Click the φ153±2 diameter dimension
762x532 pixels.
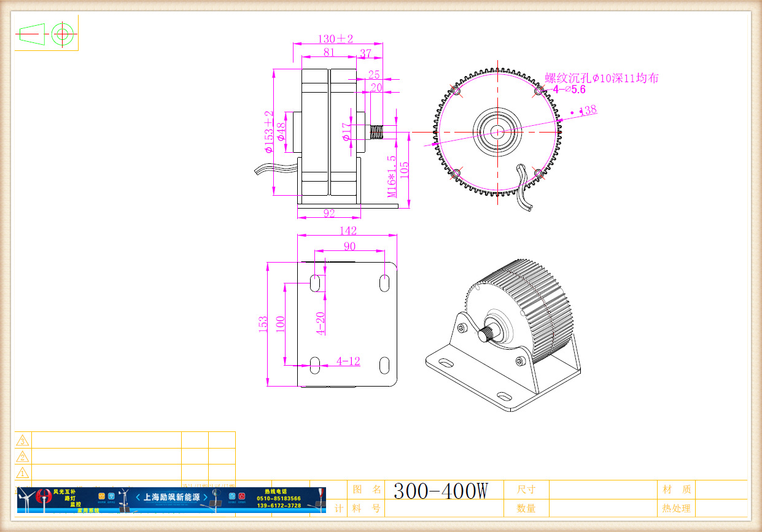[x=268, y=131]
